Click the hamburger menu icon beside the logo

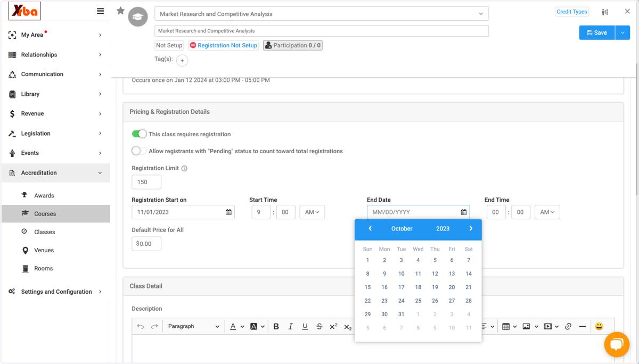pyautogui.click(x=100, y=11)
